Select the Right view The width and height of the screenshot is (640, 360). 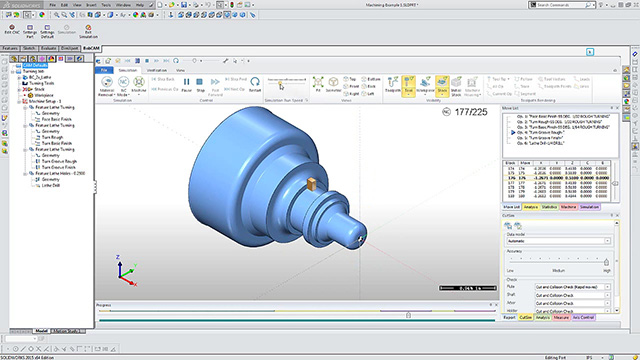351,94
